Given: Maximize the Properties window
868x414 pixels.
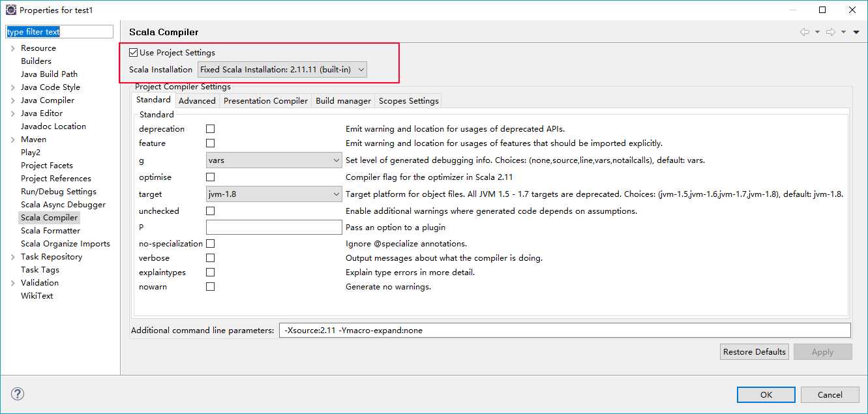Looking at the screenshot, I should click(x=822, y=10).
